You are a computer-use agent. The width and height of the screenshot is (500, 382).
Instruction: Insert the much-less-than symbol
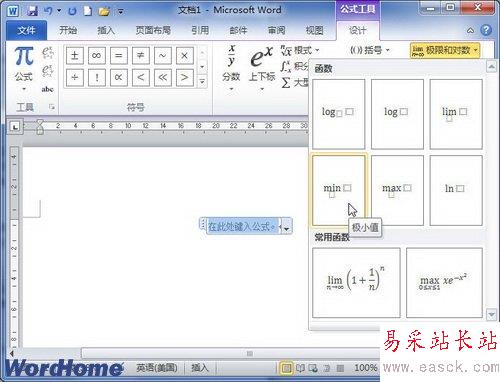click(x=163, y=77)
